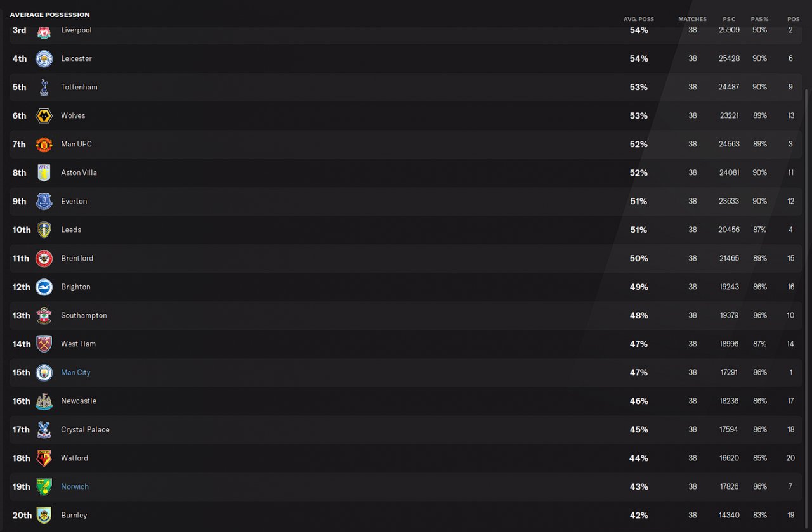Click the Brentford bee badge
812x532 pixels.
44,258
